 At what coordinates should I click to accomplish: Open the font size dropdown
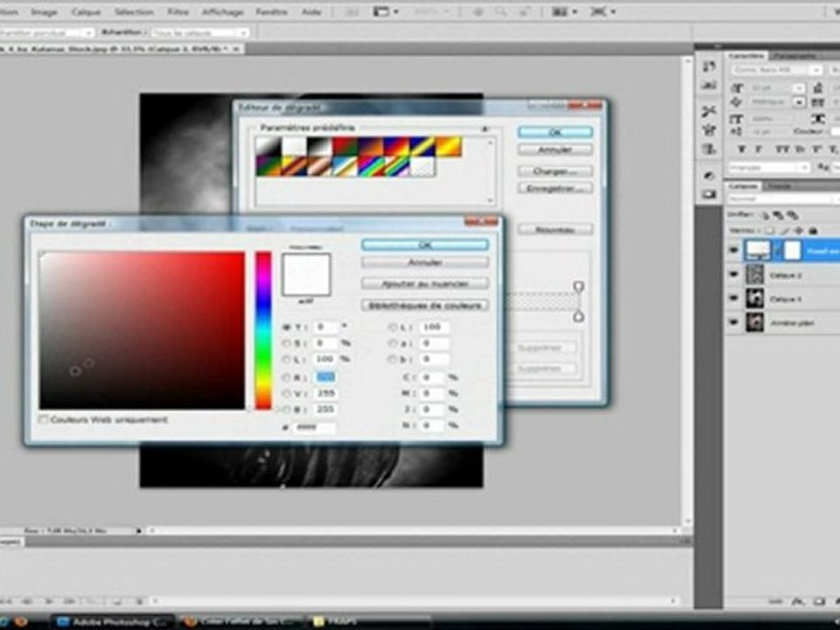(x=799, y=87)
